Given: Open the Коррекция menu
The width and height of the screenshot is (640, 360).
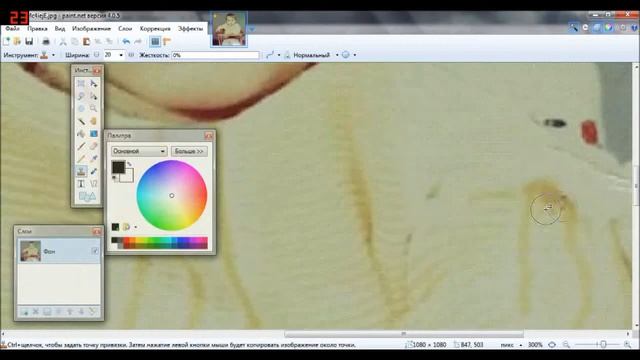Looking at the screenshot, I should 155,29.
